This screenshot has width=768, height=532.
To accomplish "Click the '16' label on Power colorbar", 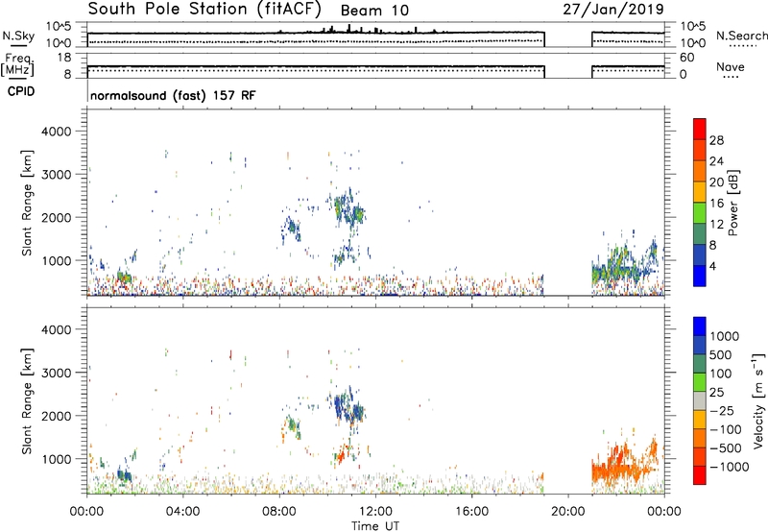I will [x=716, y=203].
